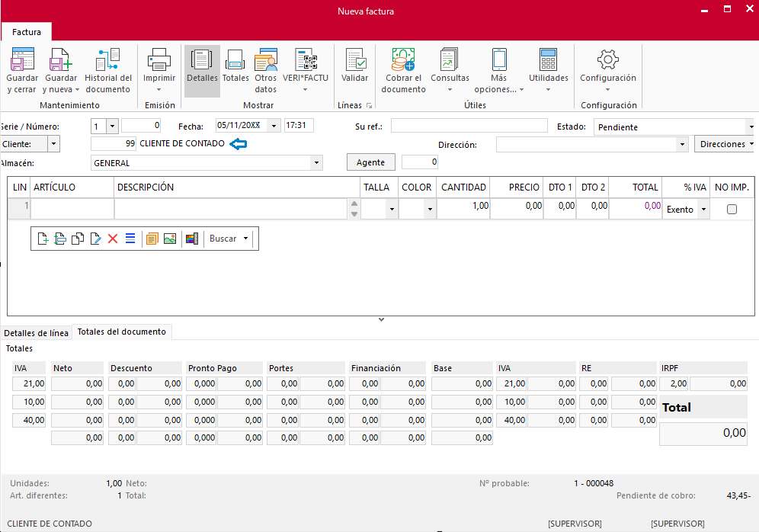This screenshot has width=759, height=532.
Task: Open the % IVA Exento dropdown
Action: 703,210
